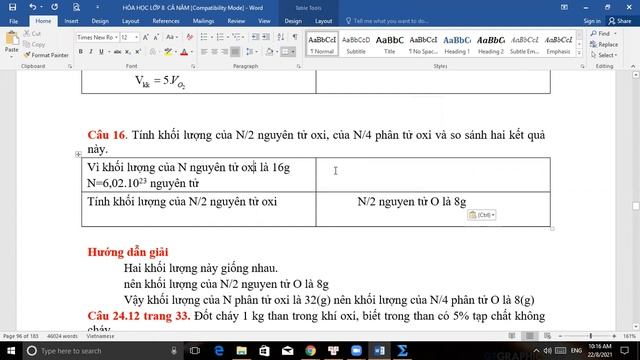The width and height of the screenshot is (640, 360).
Task: Click the Redo repeat icon
Action: point(54,7)
